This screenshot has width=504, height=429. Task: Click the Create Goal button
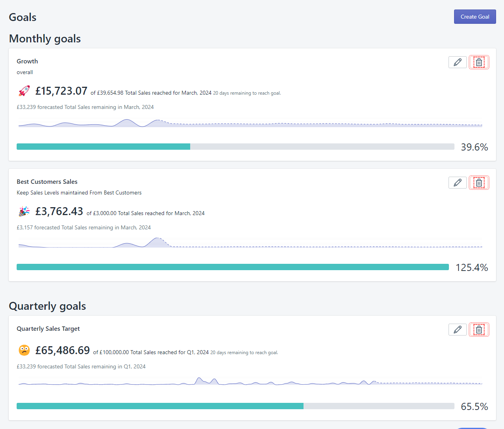475,17
